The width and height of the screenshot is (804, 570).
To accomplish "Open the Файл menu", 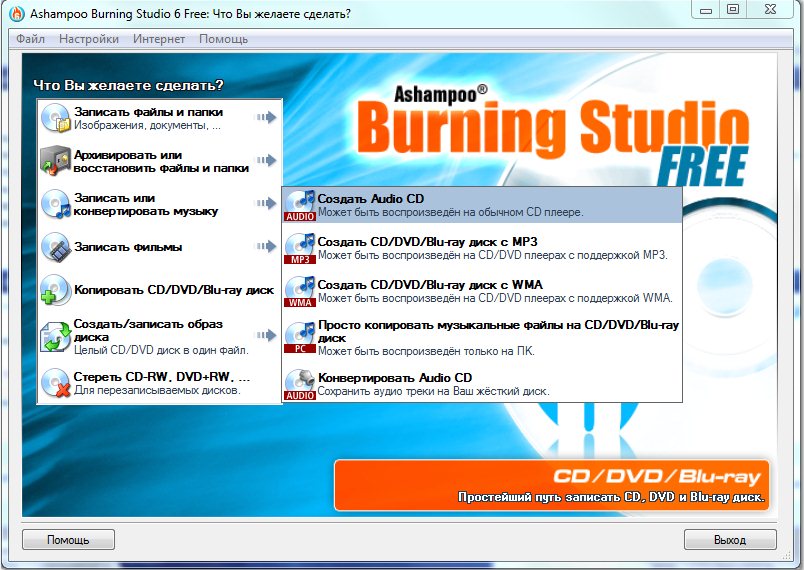I will pyautogui.click(x=30, y=39).
